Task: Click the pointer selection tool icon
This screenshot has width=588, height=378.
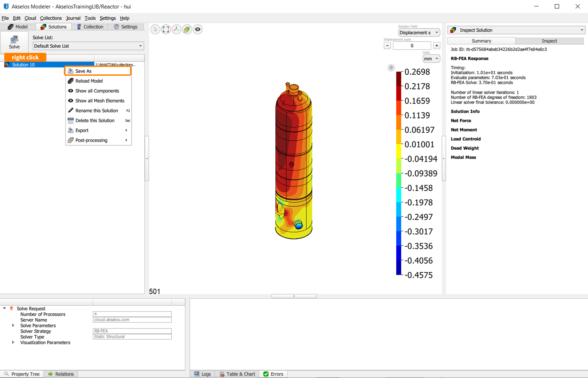Action: click(x=155, y=29)
